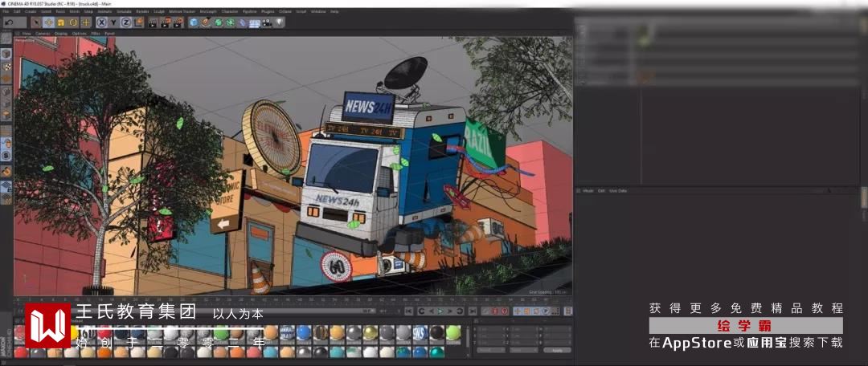Click the yellow cross recent-tool icon
The height and width of the screenshot is (366, 868).
(x=86, y=22)
